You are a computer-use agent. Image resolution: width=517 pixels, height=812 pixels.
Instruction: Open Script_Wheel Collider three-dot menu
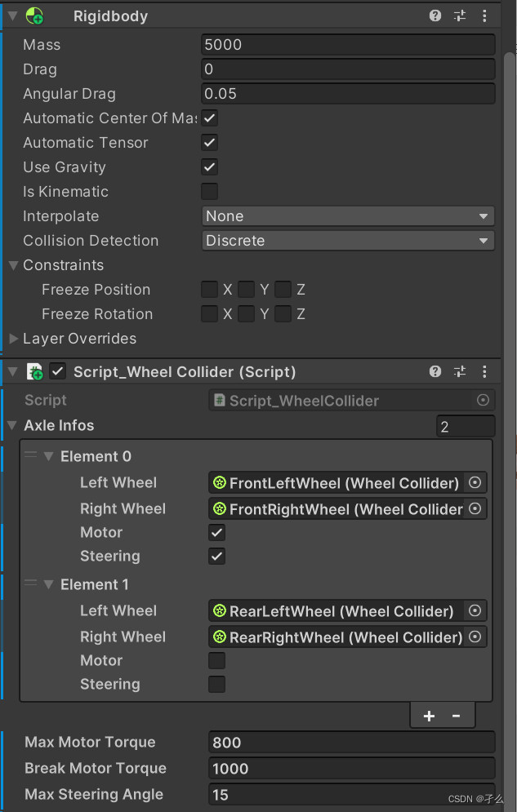(485, 372)
